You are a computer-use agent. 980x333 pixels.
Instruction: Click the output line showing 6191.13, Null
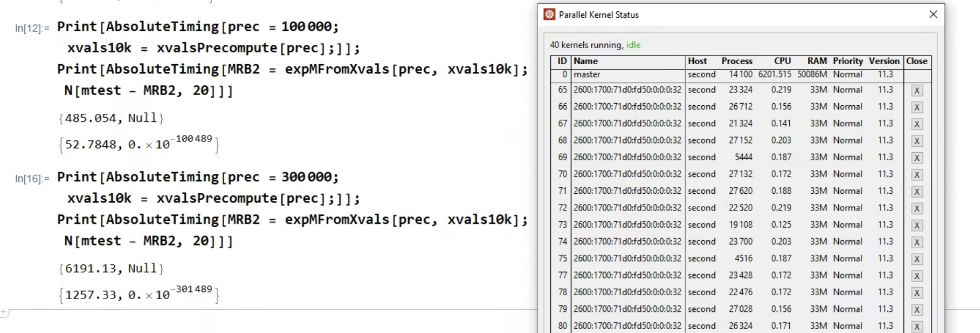(111, 268)
